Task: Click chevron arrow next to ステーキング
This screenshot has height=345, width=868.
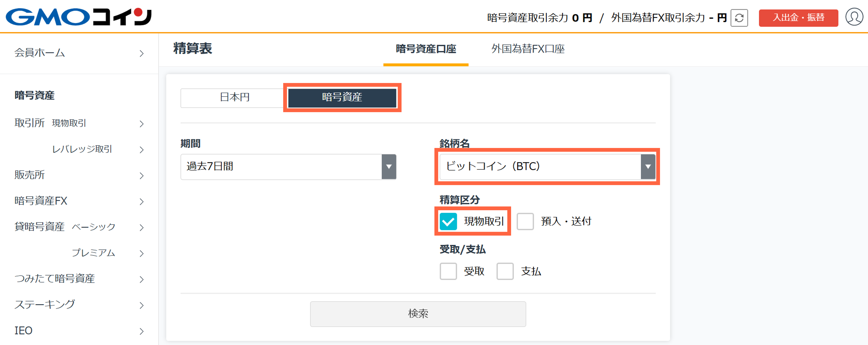Action: (x=142, y=305)
